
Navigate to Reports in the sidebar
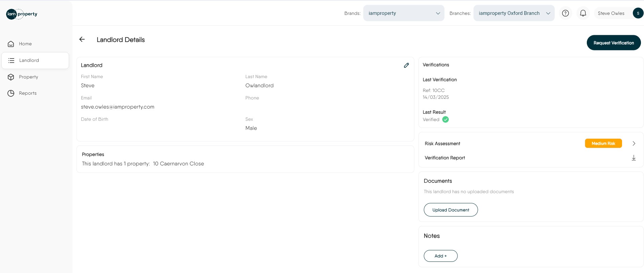pyautogui.click(x=28, y=93)
